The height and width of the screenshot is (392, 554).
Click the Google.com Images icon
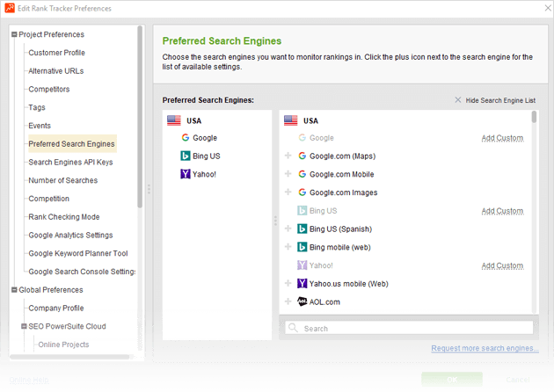pyautogui.click(x=302, y=192)
